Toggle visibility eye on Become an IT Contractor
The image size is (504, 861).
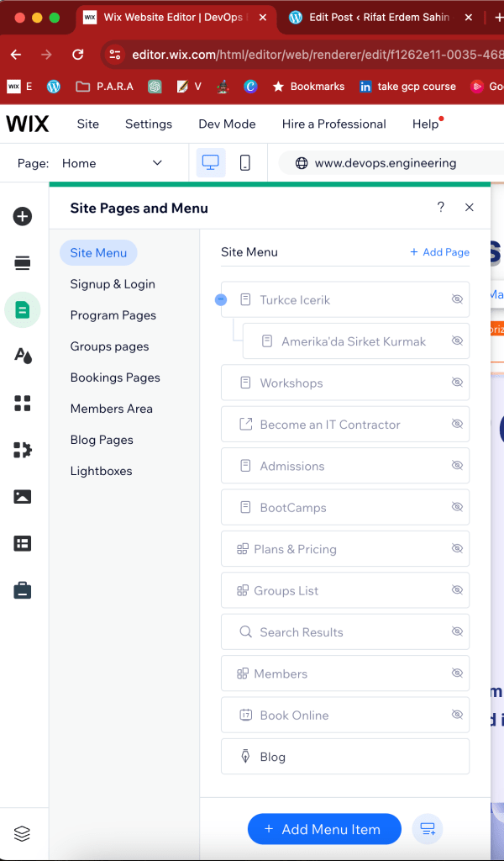coord(457,425)
